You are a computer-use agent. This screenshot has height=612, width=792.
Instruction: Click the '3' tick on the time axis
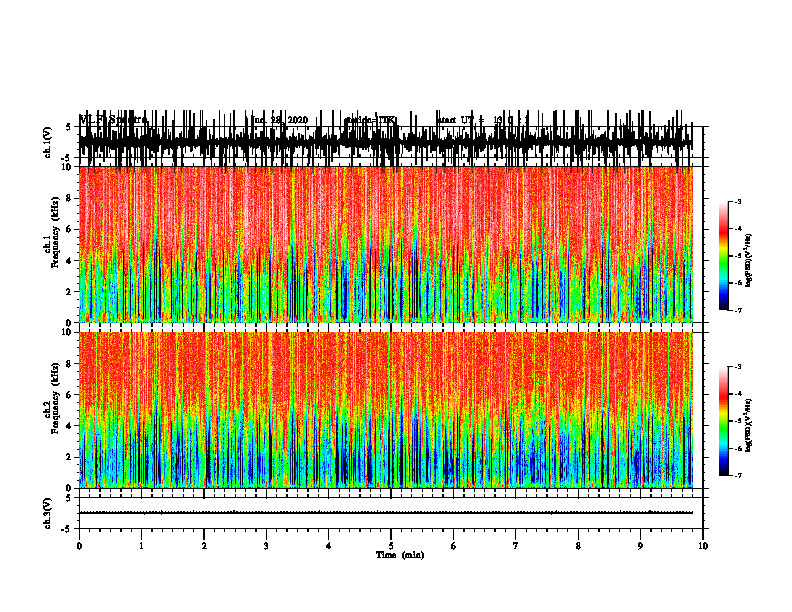pyautogui.click(x=266, y=546)
